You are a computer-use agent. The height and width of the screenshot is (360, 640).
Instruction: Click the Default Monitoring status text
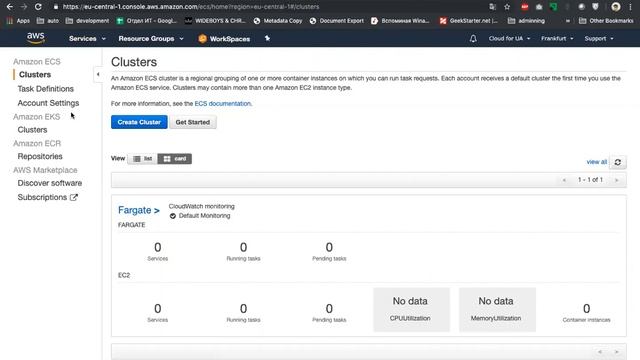pos(204,216)
